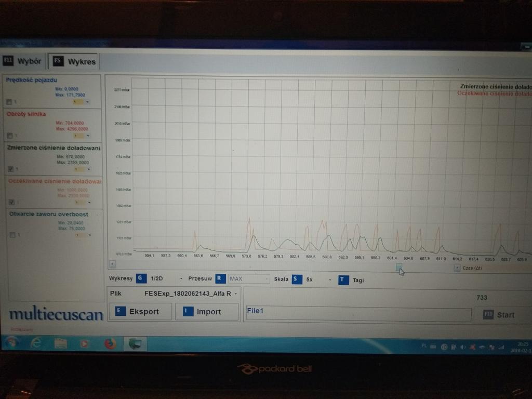Click the blue R icon beside Przesuw
Image resolution: width=532 pixels, height=399 pixels.
coord(220,279)
